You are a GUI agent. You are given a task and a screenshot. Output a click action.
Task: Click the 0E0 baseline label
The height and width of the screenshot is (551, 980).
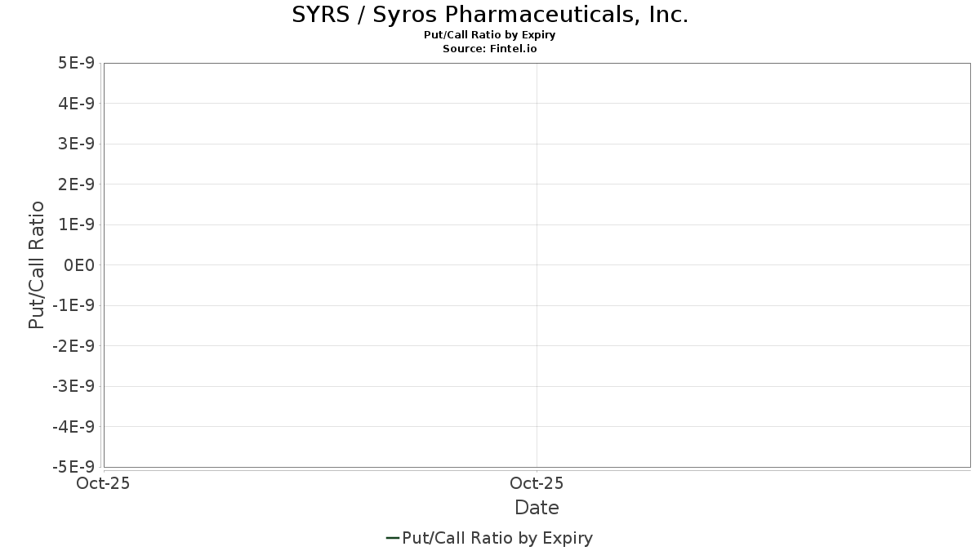click(x=81, y=265)
